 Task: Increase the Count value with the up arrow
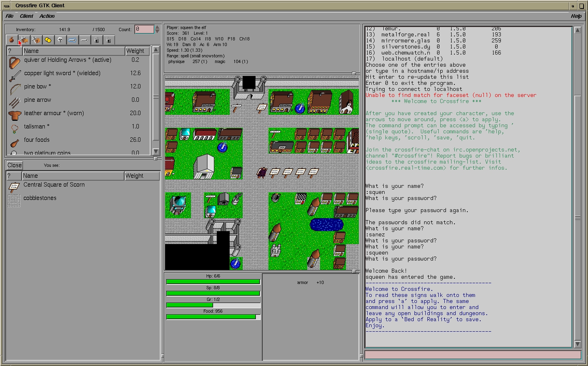[x=157, y=27]
